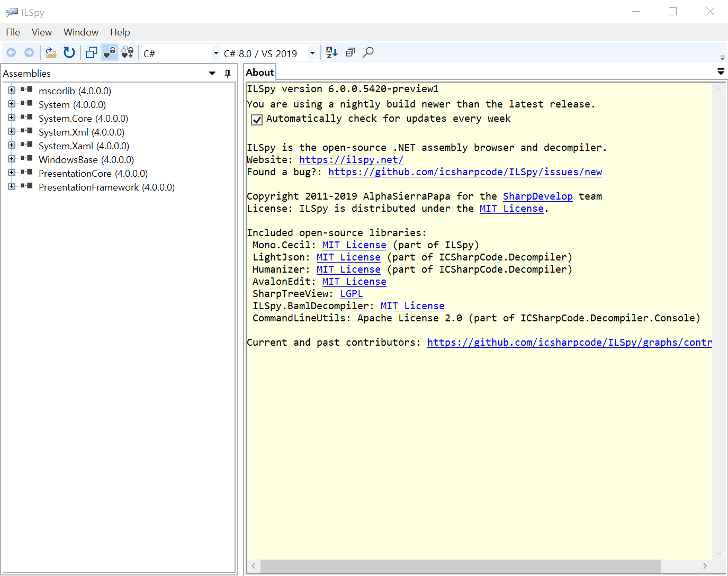Open the GitHub contributors graph link
Image resolution: width=728 pixels, height=576 pixels.
(569, 343)
